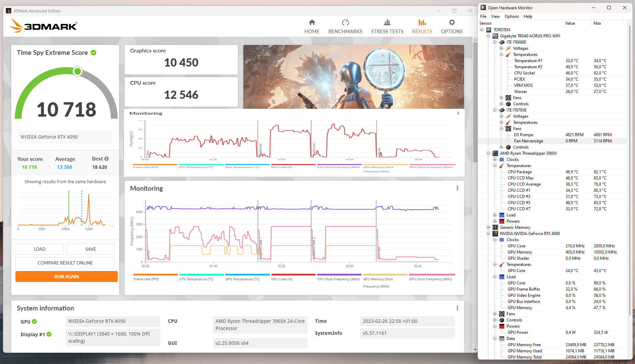This screenshot has width=635, height=364.
Task: Click the TORSTEN computer icon
Action: [489, 30]
